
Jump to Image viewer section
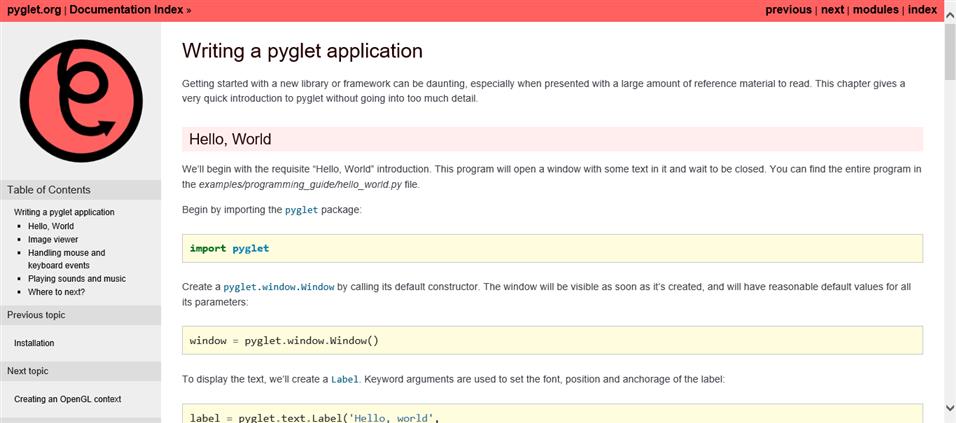tap(53, 240)
